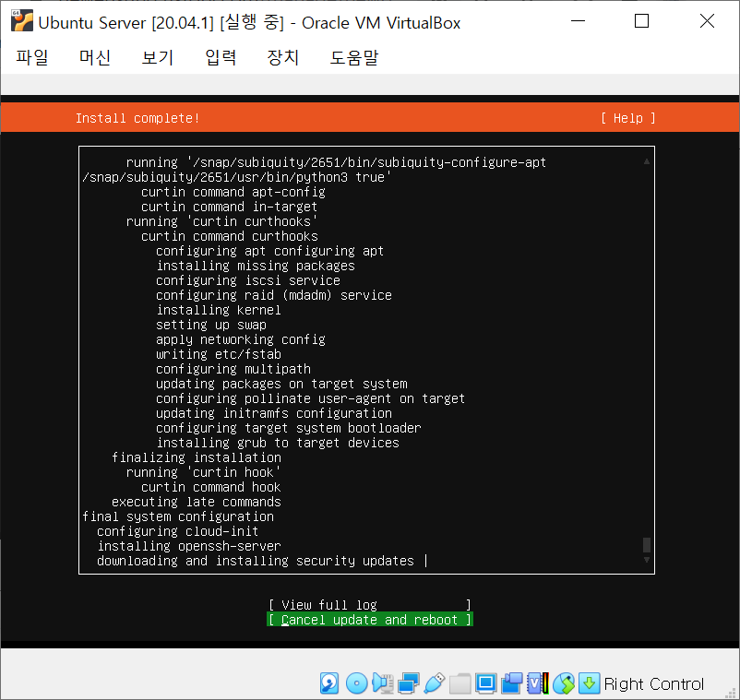Open the 보기 menu
This screenshot has width=740, height=700.
coord(158,57)
